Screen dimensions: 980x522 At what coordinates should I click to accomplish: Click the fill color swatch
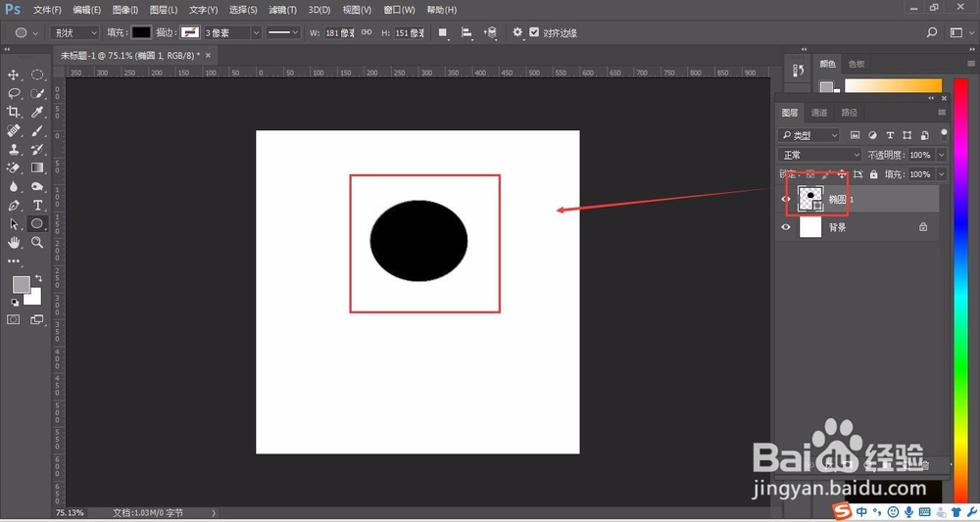coord(141,32)
